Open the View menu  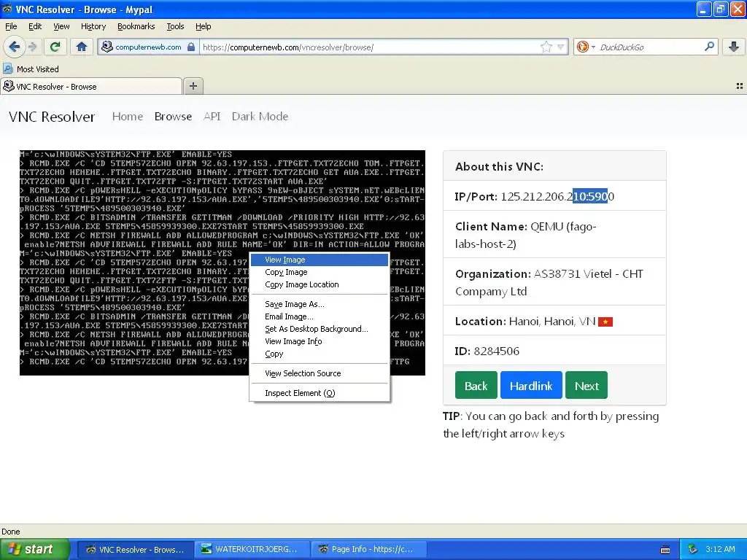click(61, 26)
